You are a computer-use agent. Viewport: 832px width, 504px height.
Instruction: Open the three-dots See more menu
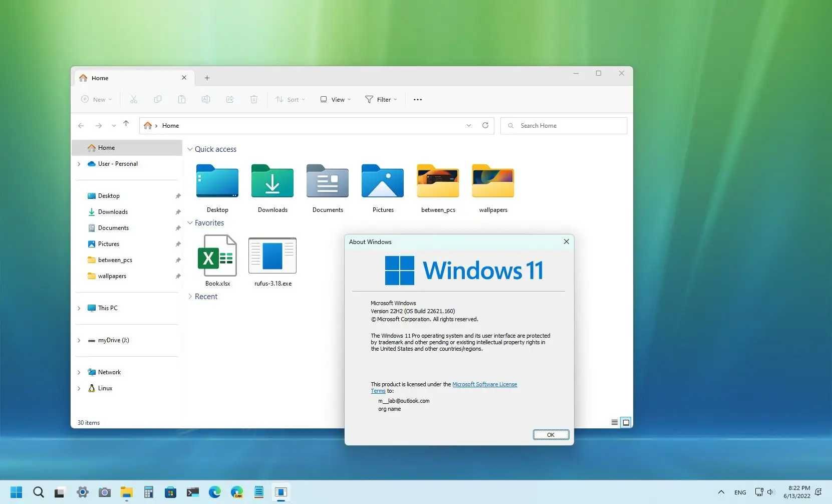(x=418, y=99)
